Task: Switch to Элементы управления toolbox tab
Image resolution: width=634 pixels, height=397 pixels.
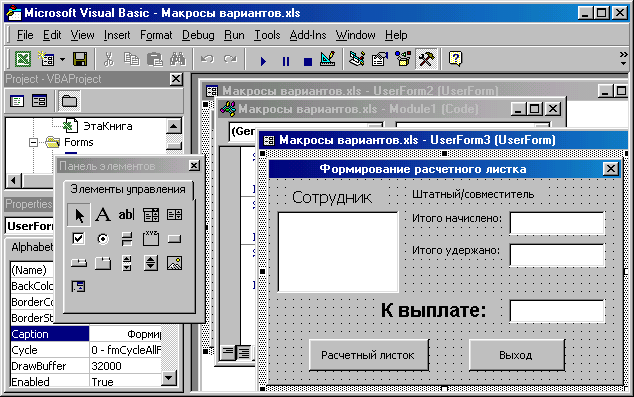Action: click(x=128, y=189)
